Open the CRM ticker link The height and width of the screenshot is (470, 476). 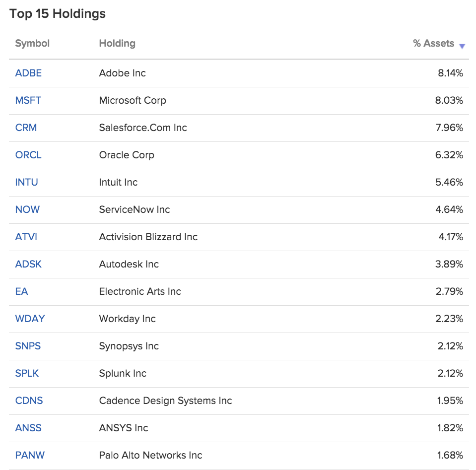pyautogui.click(x=26, y=128)
